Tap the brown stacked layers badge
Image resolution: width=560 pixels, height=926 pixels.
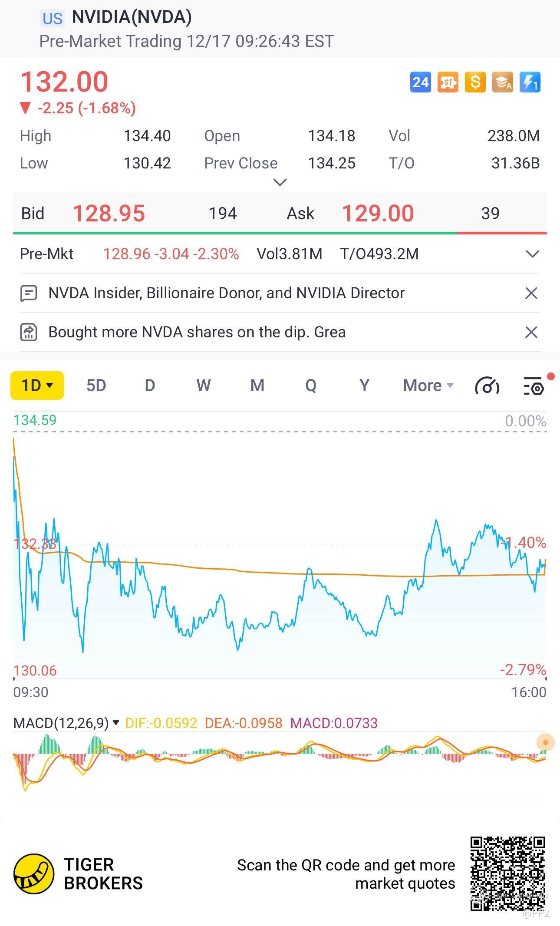(502, 82)
